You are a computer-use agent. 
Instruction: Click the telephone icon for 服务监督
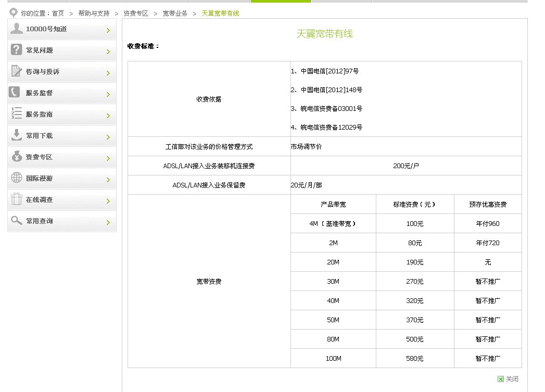coord(15,93)
